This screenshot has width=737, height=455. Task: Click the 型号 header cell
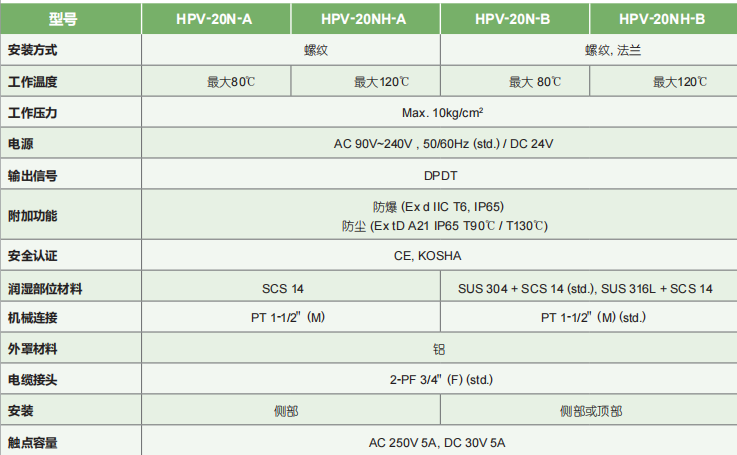[x=70, y=19]
